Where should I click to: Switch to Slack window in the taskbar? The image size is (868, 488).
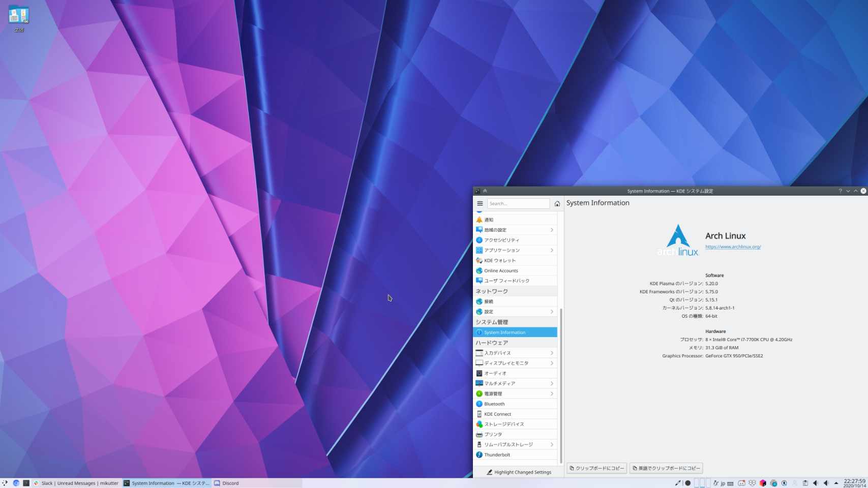76,483
